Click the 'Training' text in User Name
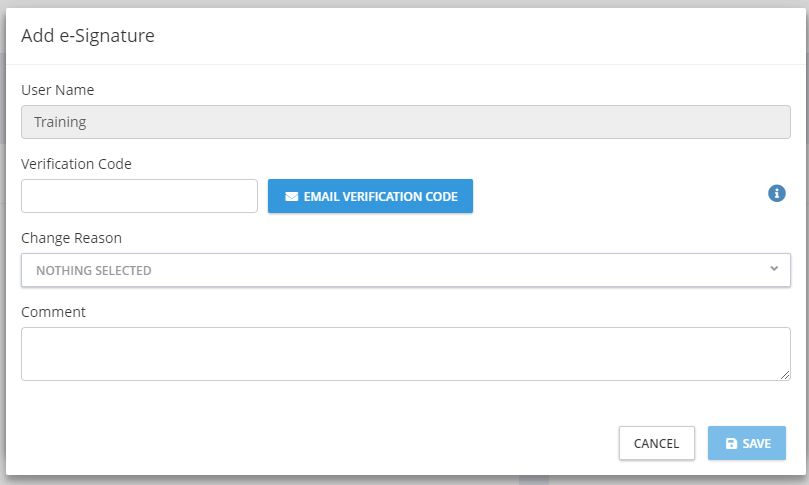 click(60, 123)
